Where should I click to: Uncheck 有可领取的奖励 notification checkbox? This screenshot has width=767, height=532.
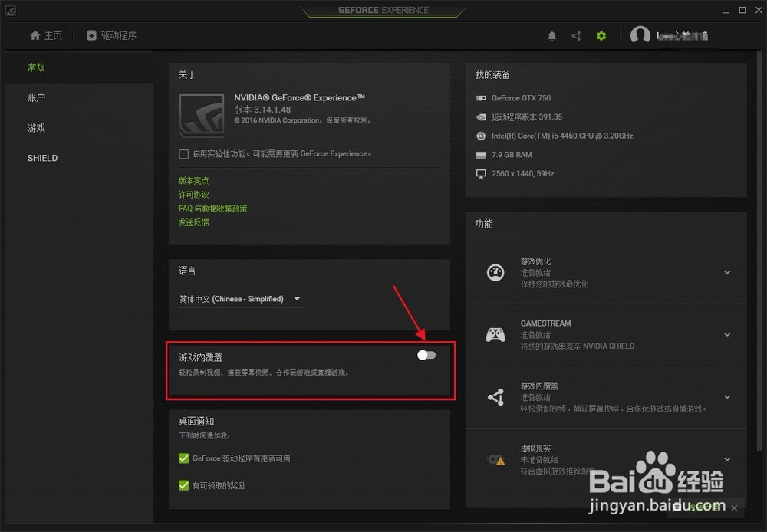click(184, 485)
